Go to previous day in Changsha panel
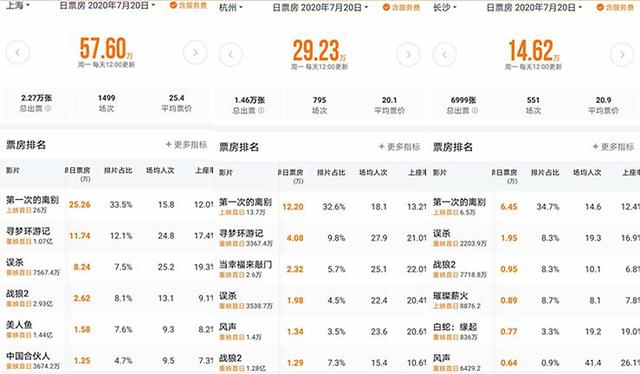640x374 pixels. point(444,54)
